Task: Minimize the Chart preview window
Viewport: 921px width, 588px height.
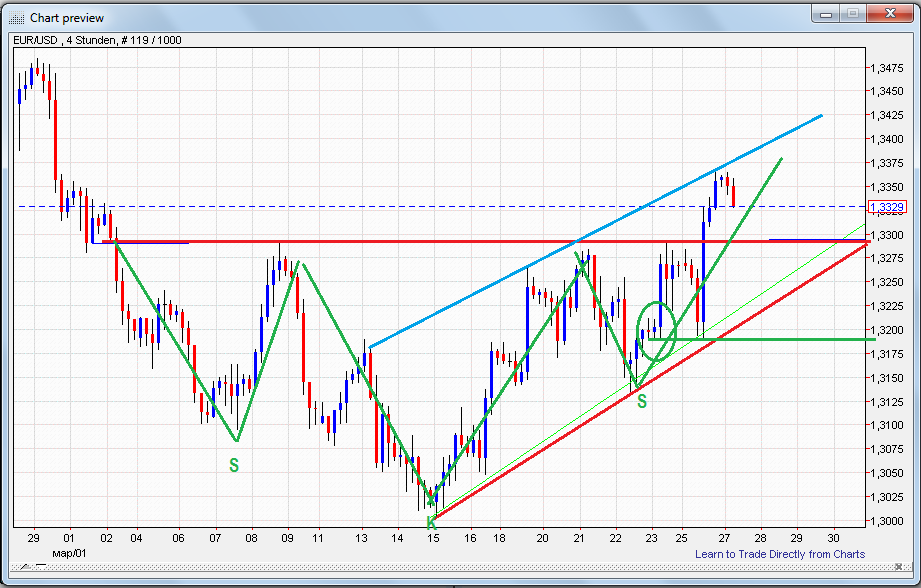Action: click(826, 13)
